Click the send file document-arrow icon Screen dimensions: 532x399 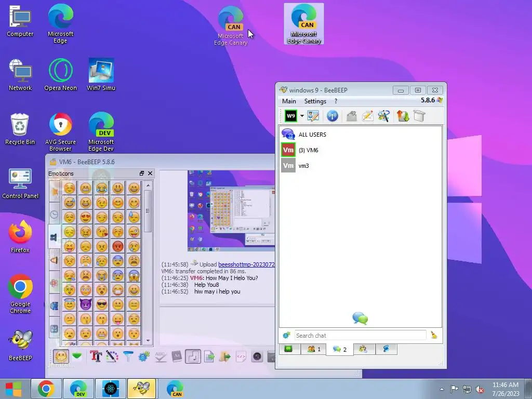point(209,356)
